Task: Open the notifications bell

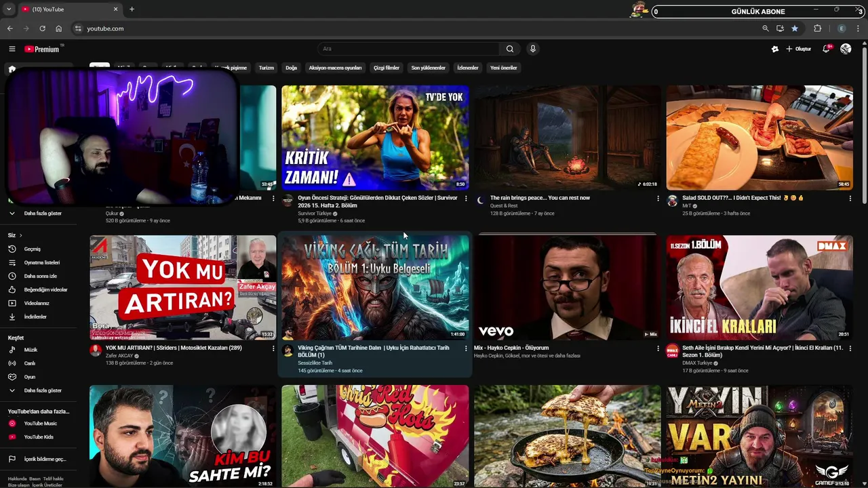Action: (x=826, y=49)
